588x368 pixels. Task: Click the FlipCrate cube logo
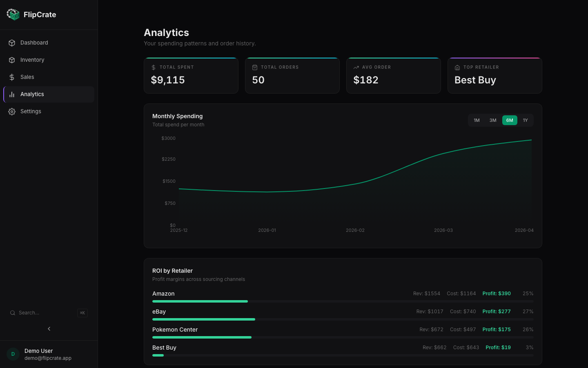(13, 14)
